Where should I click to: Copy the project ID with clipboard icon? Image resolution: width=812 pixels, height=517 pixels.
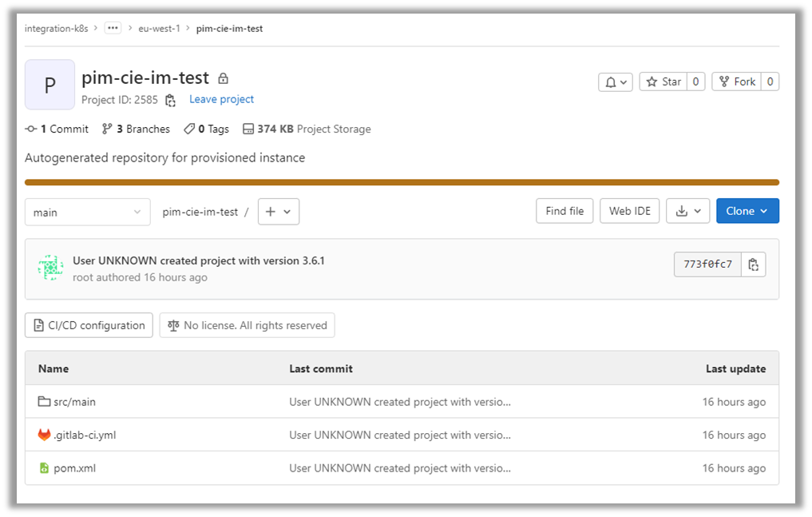170,100
